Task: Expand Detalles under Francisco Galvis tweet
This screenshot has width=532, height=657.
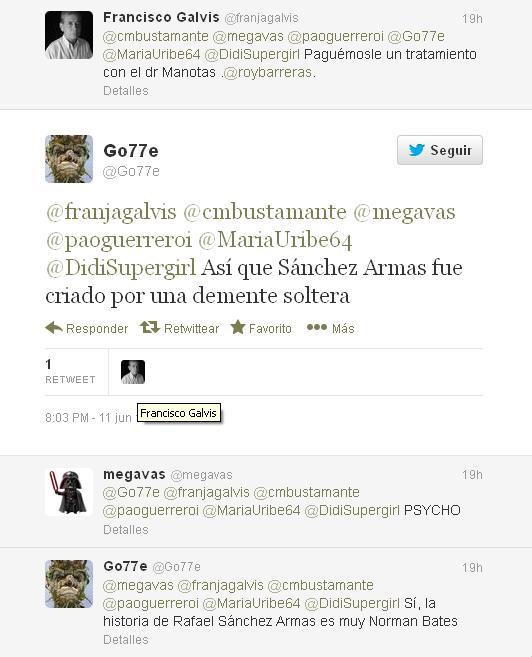Action: pyautogui.click(x=126, y=91)
